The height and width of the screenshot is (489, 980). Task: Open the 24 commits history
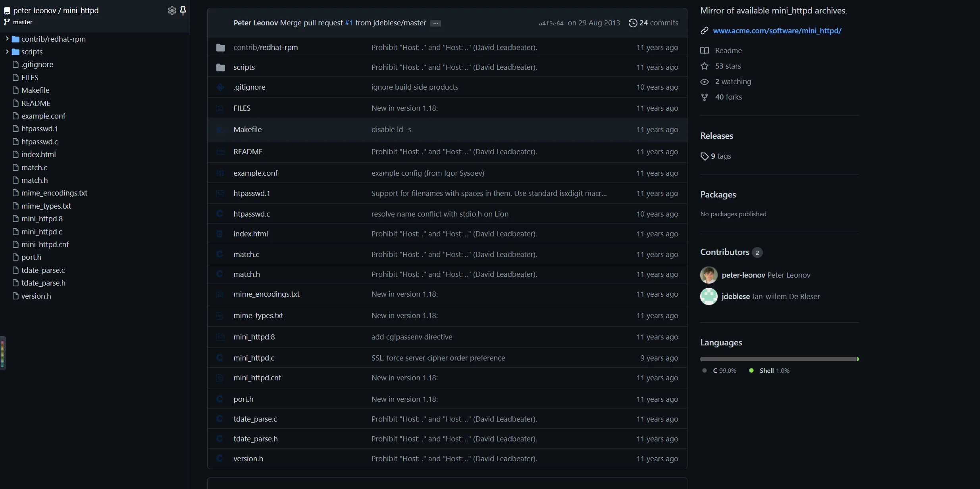(653, 23)
